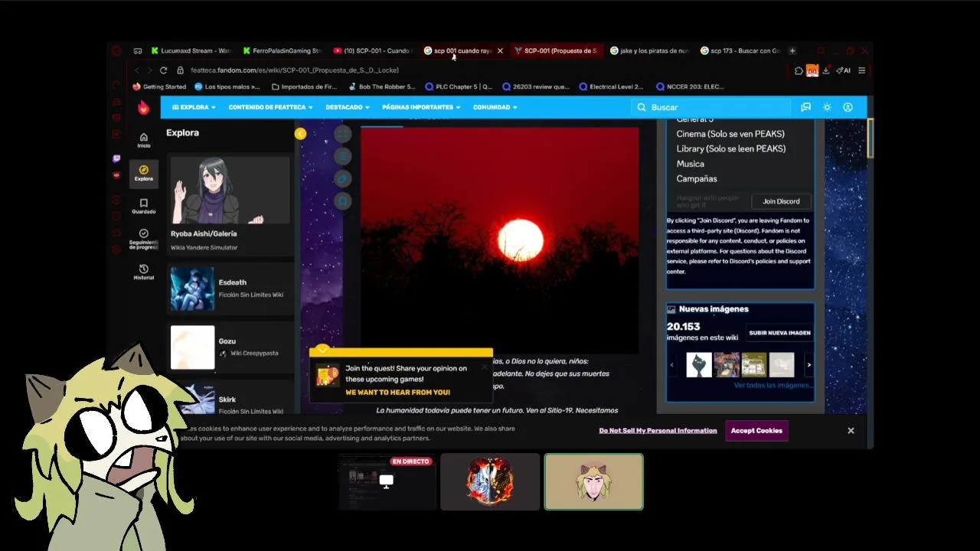Image resolution: width=980 pixels, height=551 pixels.
Task: Switch to Lucumaxd Stream tab
Action: pos(191,51)
